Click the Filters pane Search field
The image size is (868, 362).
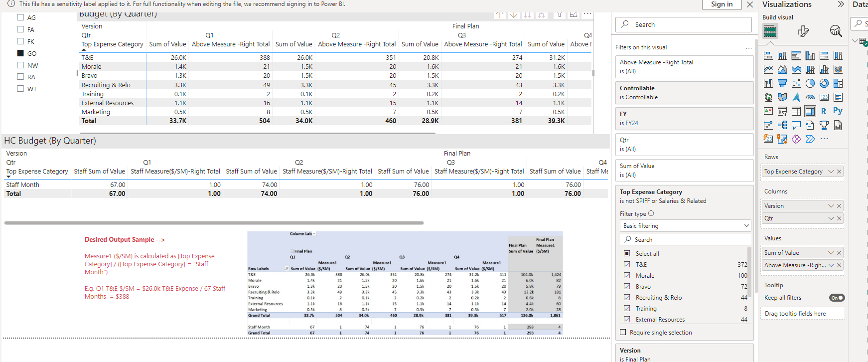coord(684,24)
